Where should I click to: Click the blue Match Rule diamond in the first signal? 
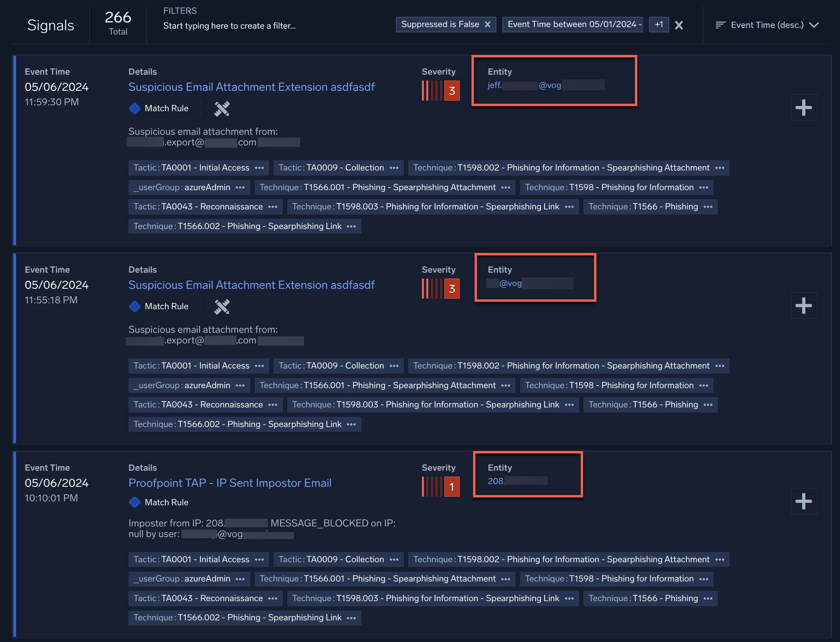pos(135,108)
